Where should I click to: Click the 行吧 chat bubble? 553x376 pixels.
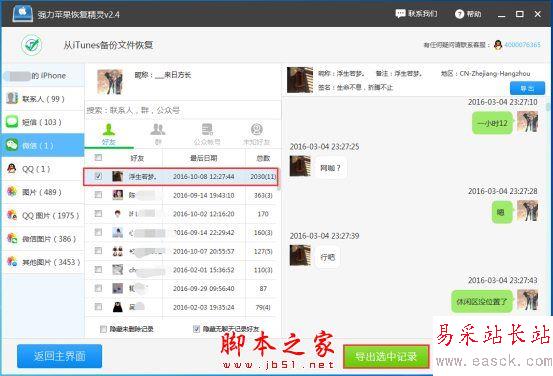pyautogui.click(x=328, y=257)
